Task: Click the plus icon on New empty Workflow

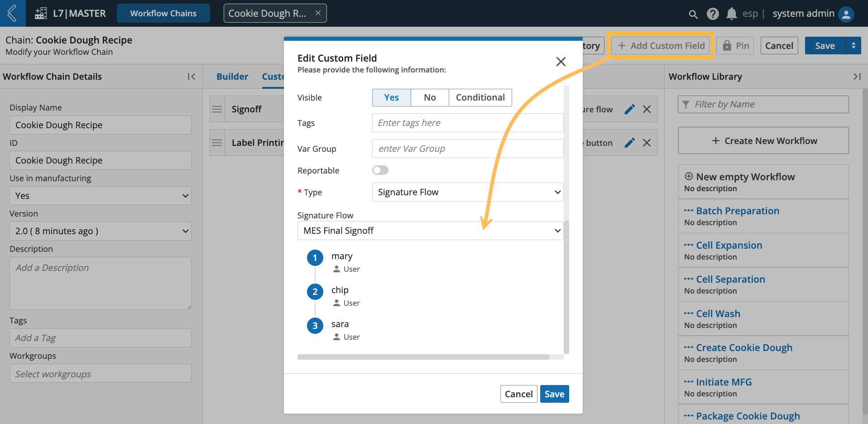Action: 689,176
